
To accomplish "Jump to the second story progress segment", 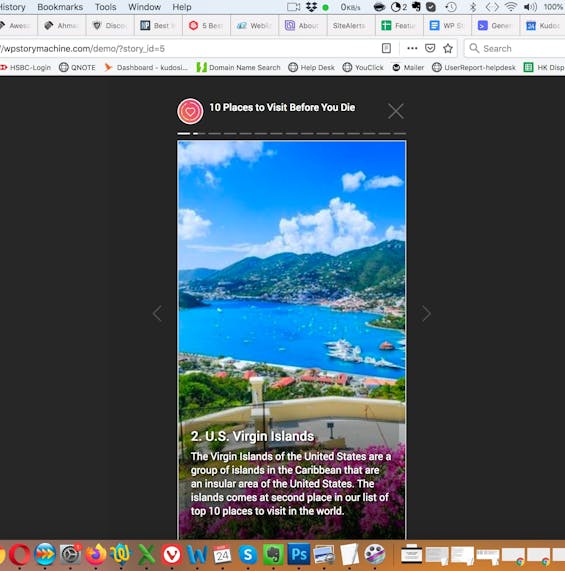I will pyautogui.click(x=199, y=134).
